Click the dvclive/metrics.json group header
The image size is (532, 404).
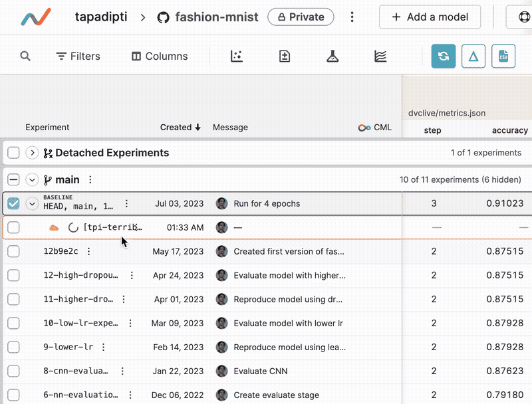point(447,113)
